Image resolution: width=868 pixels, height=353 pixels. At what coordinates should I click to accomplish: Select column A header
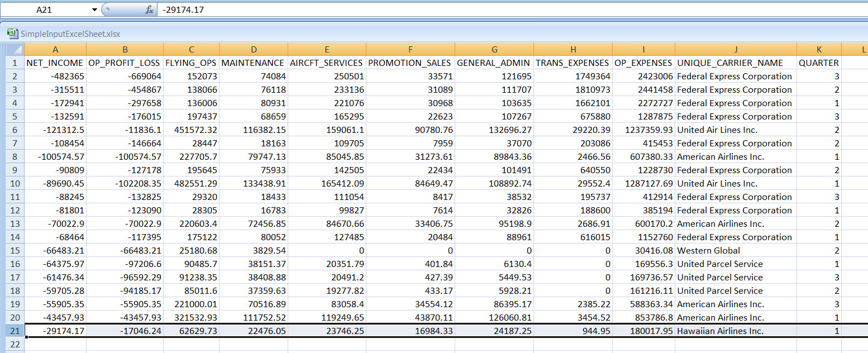[55, 50]
